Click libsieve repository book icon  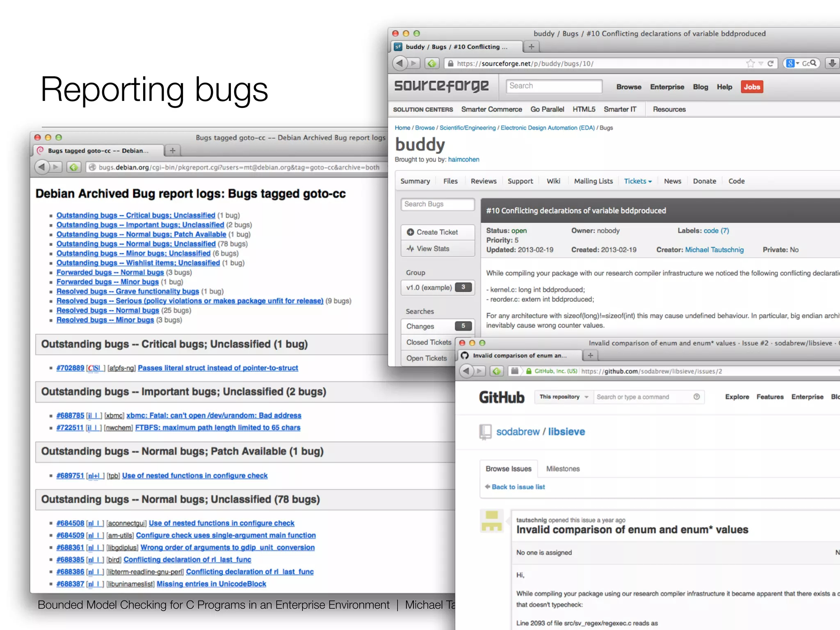click(485, 432)
